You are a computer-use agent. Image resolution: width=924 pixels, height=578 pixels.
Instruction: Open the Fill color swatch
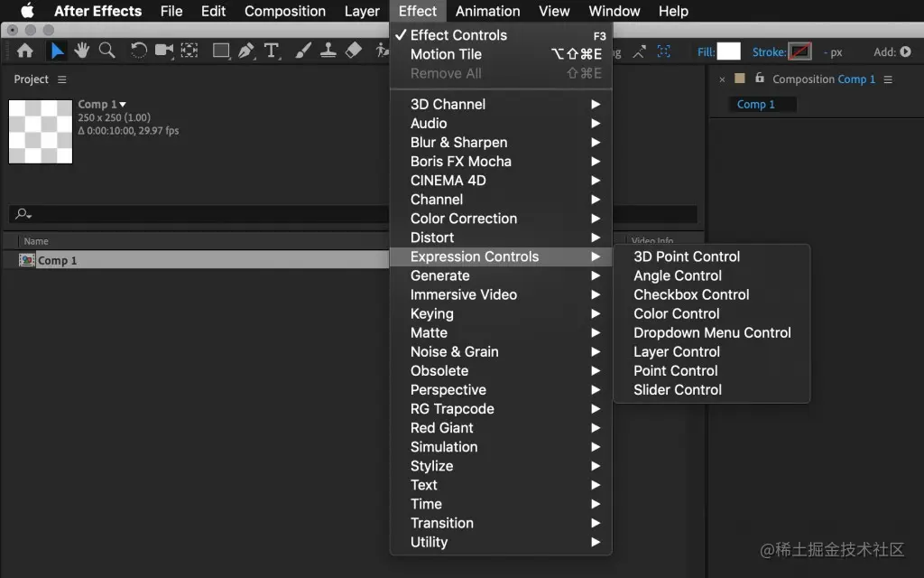[728, 51]
